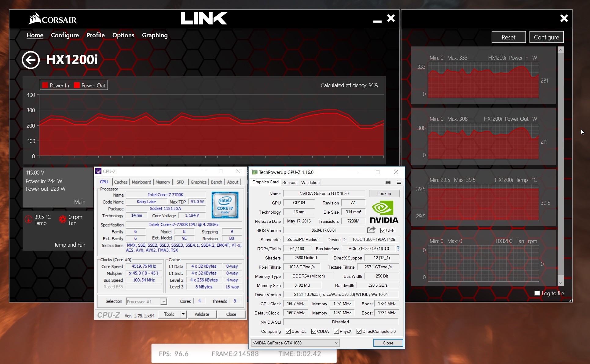Click scrollbar down arrow in graphing panel
The width and height of the screenshot is (590, 364).
tap(561, 283)
